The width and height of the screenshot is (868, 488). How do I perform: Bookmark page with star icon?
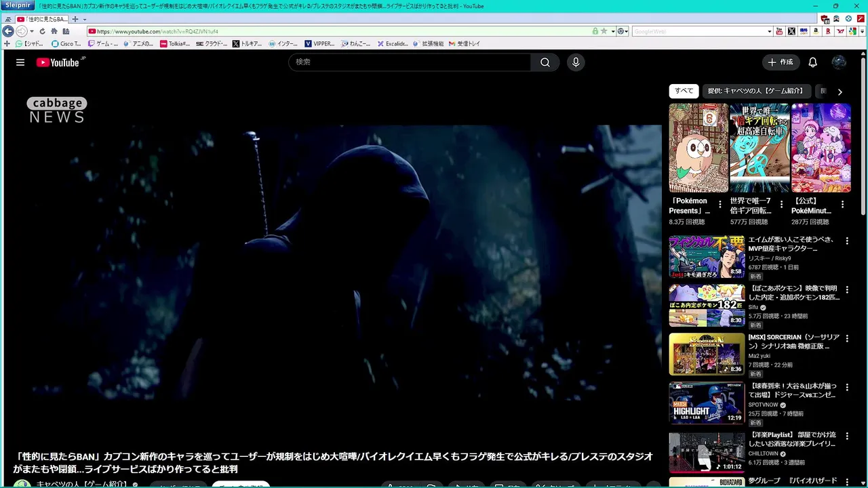coord(604,31)
